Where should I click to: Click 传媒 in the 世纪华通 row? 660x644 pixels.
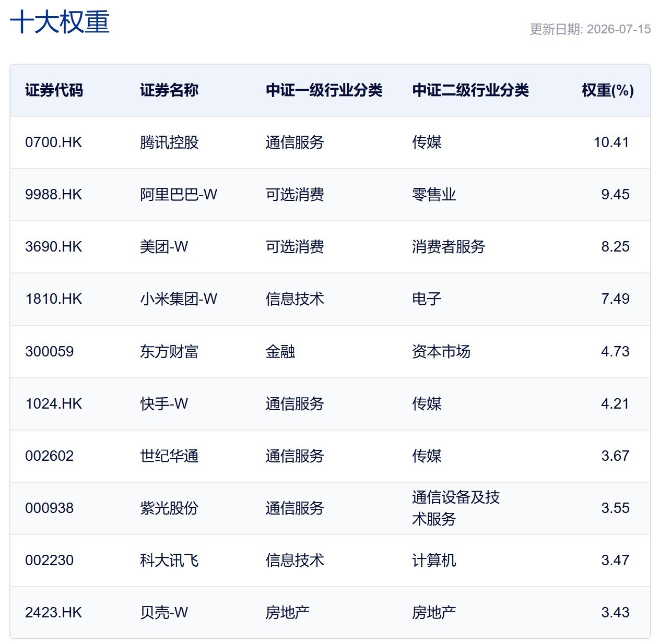pyautogui.click(x=427, y=456)
